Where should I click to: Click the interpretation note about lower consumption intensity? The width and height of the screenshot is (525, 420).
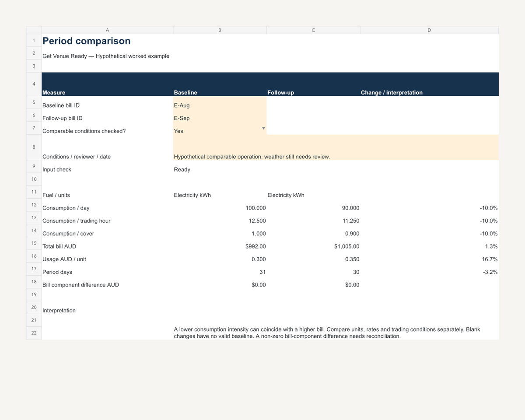coord(327,332)
